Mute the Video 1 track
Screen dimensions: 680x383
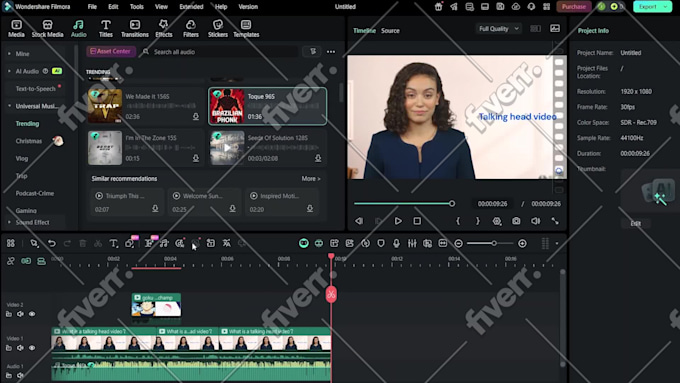(20, 347)
